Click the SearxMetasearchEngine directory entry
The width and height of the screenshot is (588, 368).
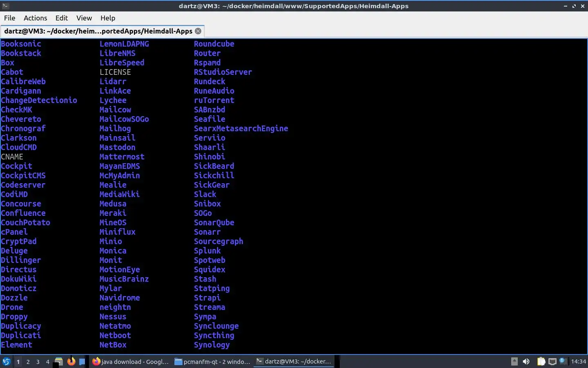coord(241,128)
